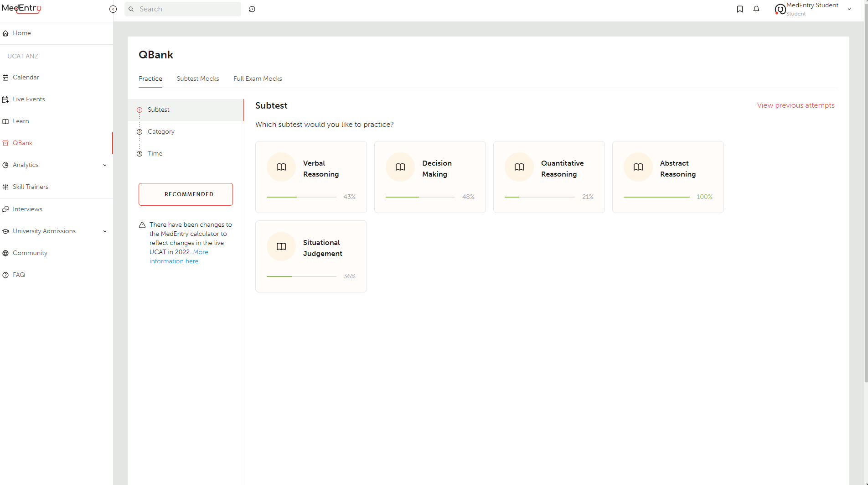Open the Calendar from the sidebar

pyautogui.click(x=26, y=77)
